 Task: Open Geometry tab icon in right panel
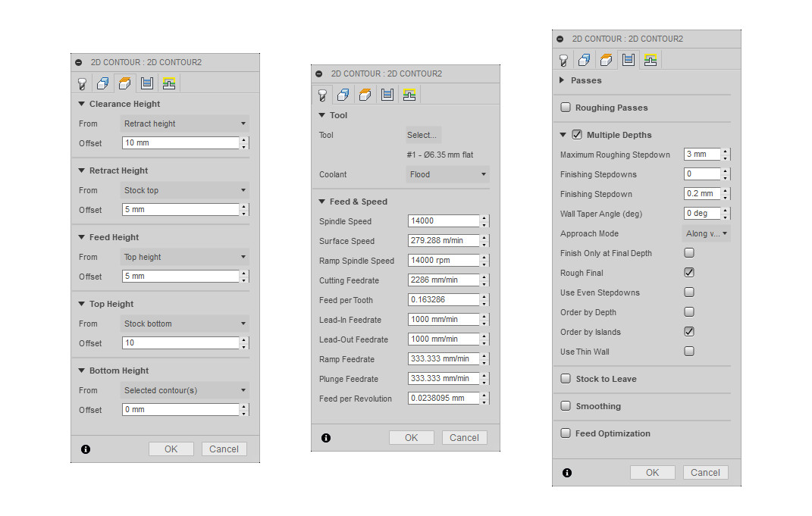[x=585, y=60]
